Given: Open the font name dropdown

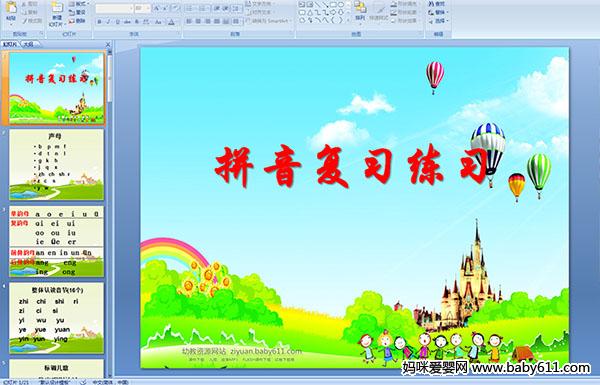Looking at the screenshot, I should click(x=131, y=8).
